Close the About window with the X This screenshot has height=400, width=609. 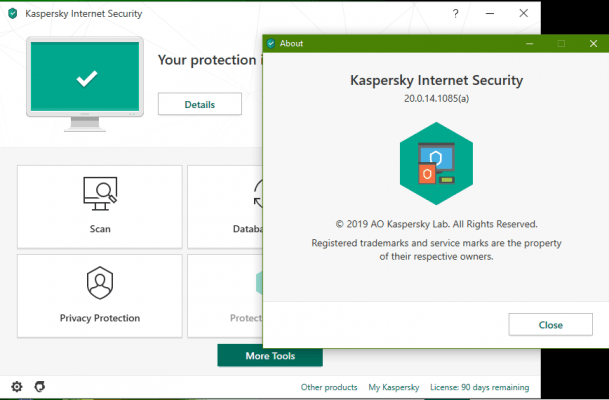click(x=591, y=44)
